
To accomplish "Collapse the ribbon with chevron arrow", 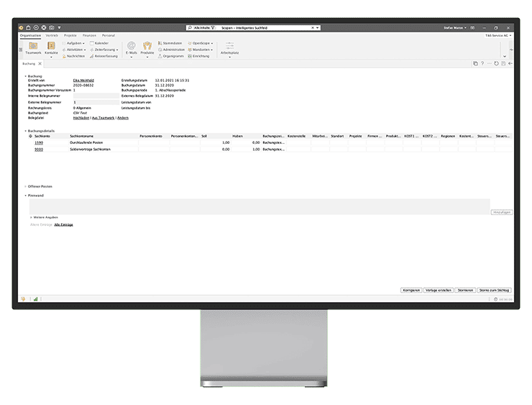I will point(505,56).
